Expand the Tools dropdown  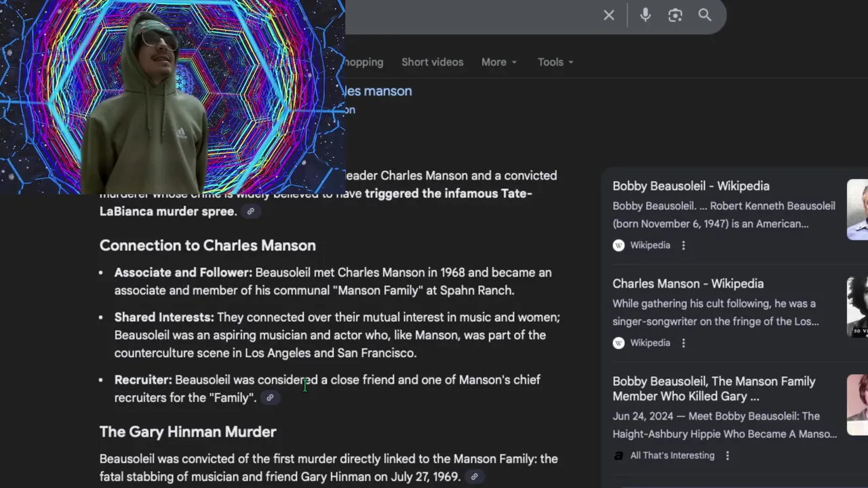555,62
